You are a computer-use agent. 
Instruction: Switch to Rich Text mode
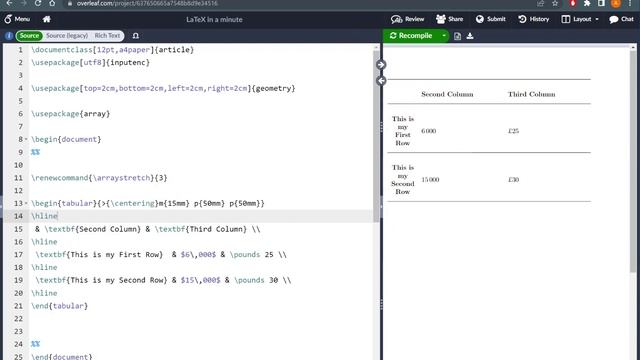(x=107, y=36)
